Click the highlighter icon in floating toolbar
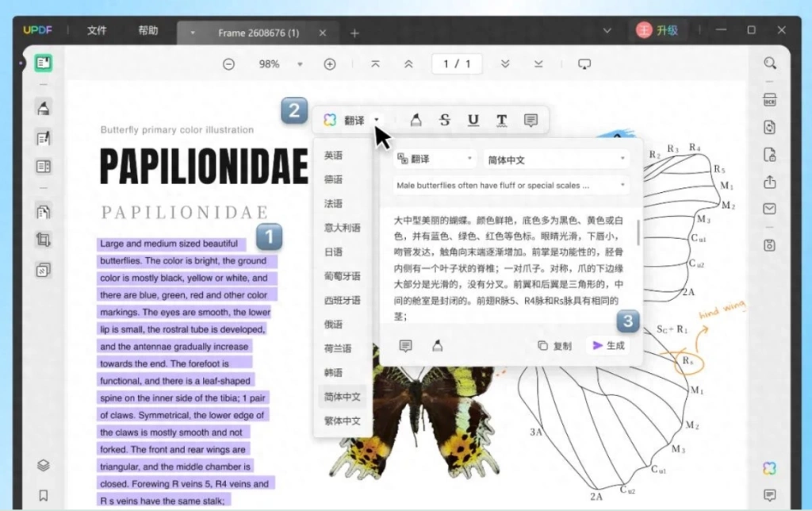The image size is (812, 511). (x=416, y=121)
